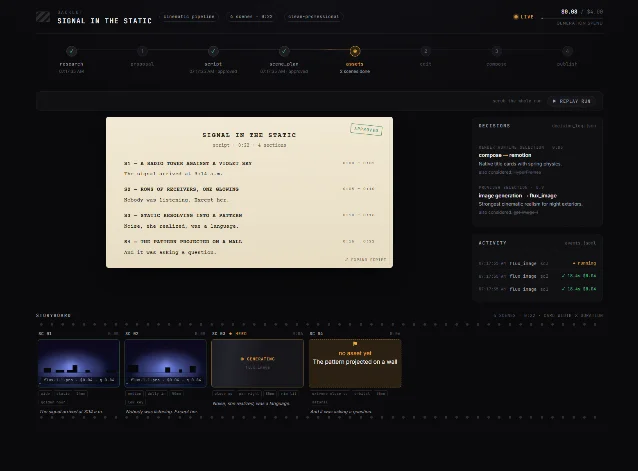Expand the image generation flux_image decision
This screenshot has width=638, height=471.
[537, 200]
